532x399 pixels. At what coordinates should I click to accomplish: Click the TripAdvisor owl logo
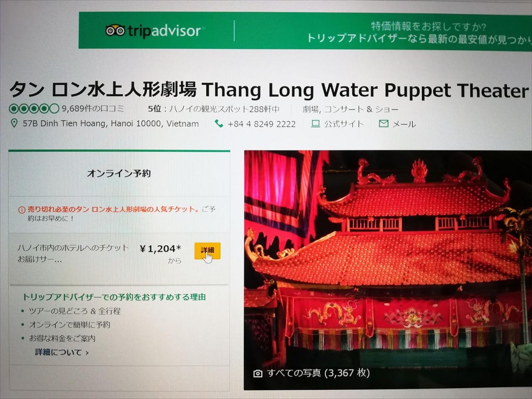click(115, 31)
